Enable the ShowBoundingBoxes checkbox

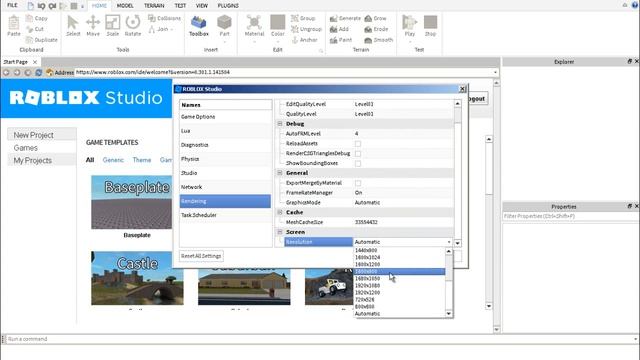tap(358, 163)
